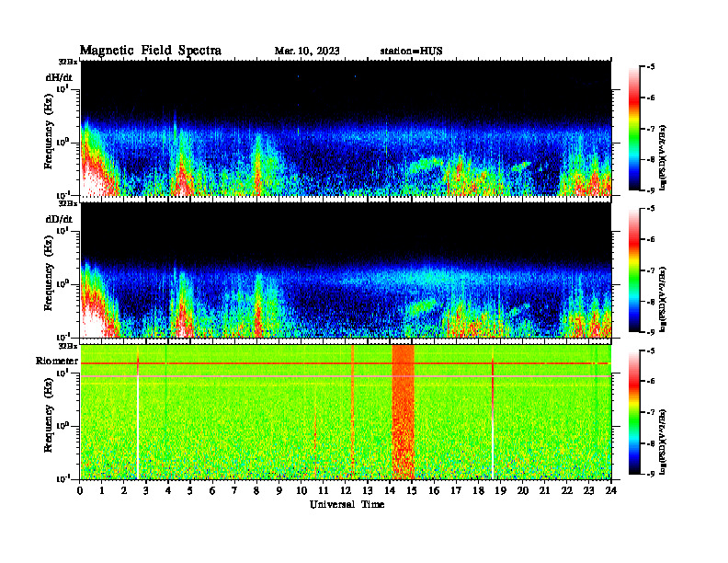Screen dimensions: 728x563
Task: Click the -8 tick on the dD/dt color bar
Action: pos(651,302)
